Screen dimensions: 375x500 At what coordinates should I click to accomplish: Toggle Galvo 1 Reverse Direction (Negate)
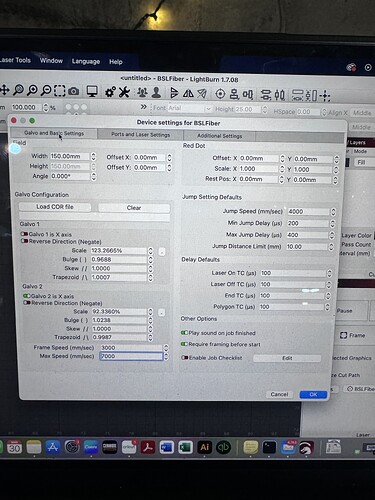click(24, 241)
